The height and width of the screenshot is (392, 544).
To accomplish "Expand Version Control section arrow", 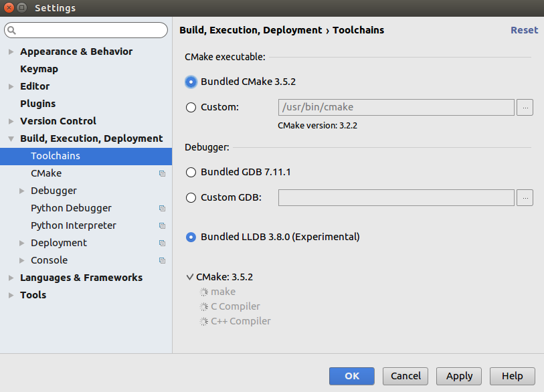I will point(11,121).
